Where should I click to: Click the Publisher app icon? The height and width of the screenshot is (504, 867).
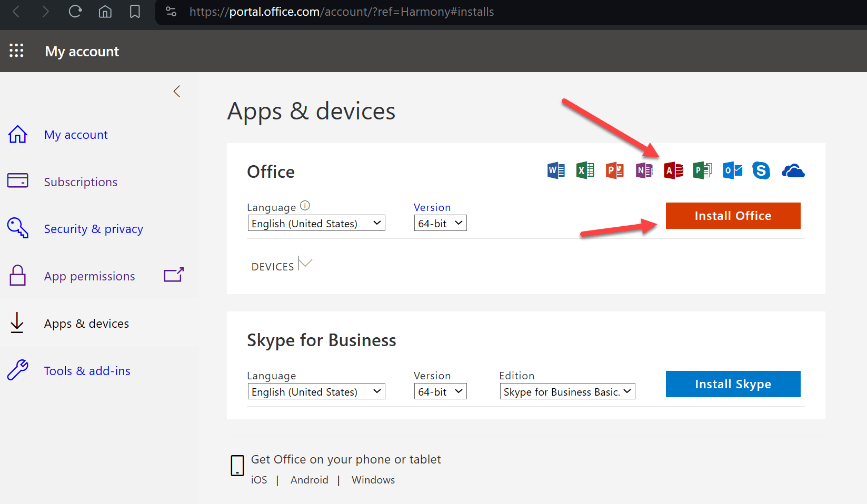tap(703, 170)
